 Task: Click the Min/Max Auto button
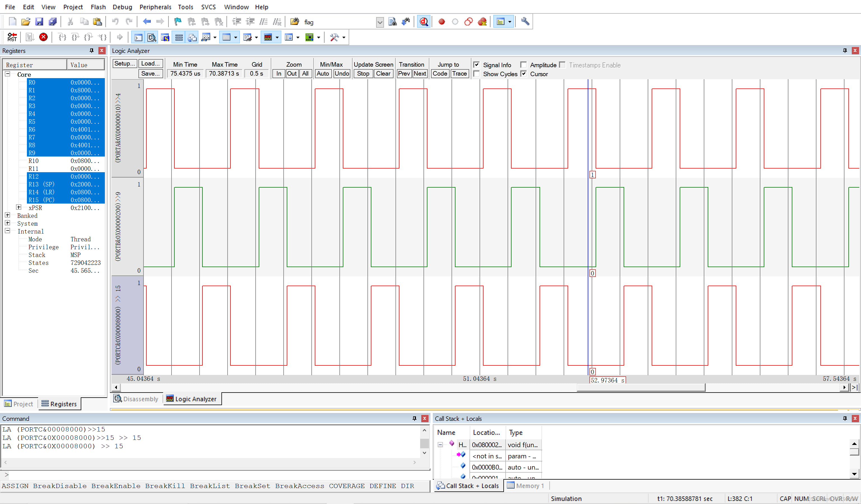pos(323,73)
